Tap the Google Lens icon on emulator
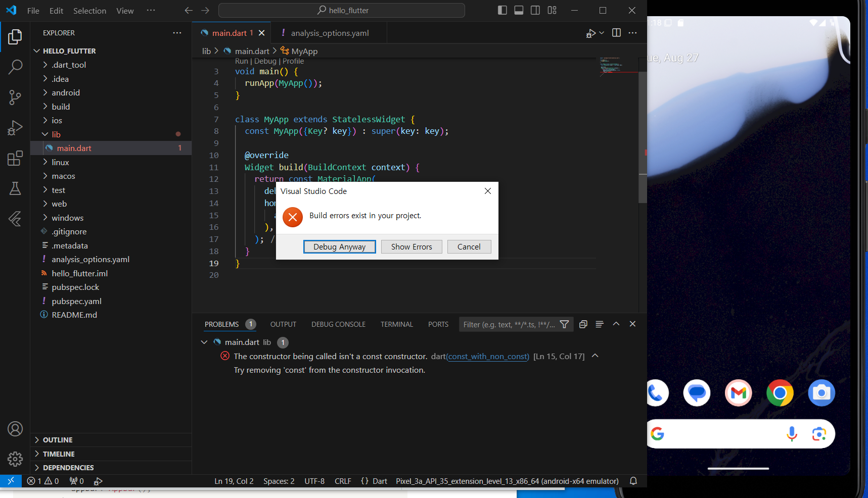The width and height of the screenshot is (868, 498). 819,434
